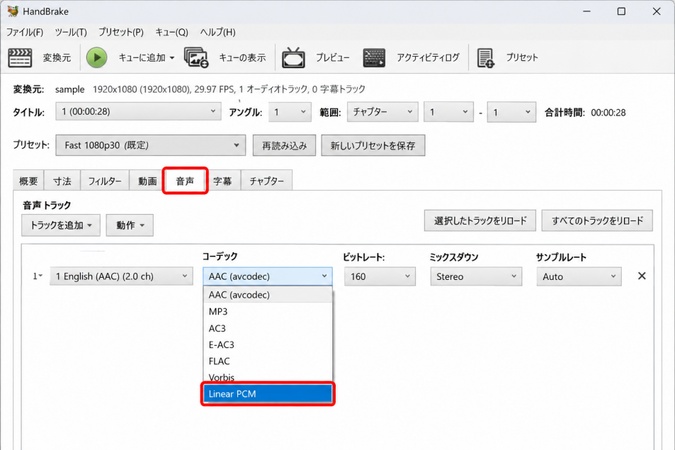Click the 再読み込み button
Image resolution: width=675 pixels, height=450 pixels.
[x=284, y=146]
